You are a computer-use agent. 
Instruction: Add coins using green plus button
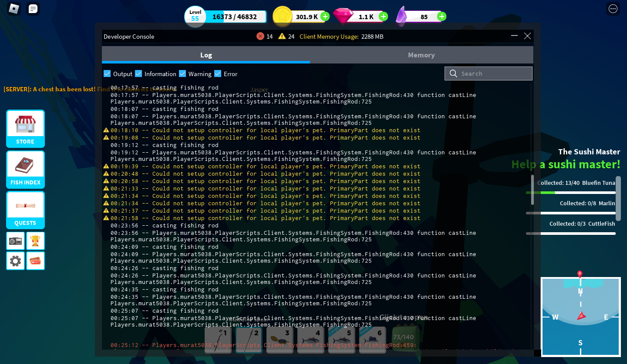coord(325,17)
